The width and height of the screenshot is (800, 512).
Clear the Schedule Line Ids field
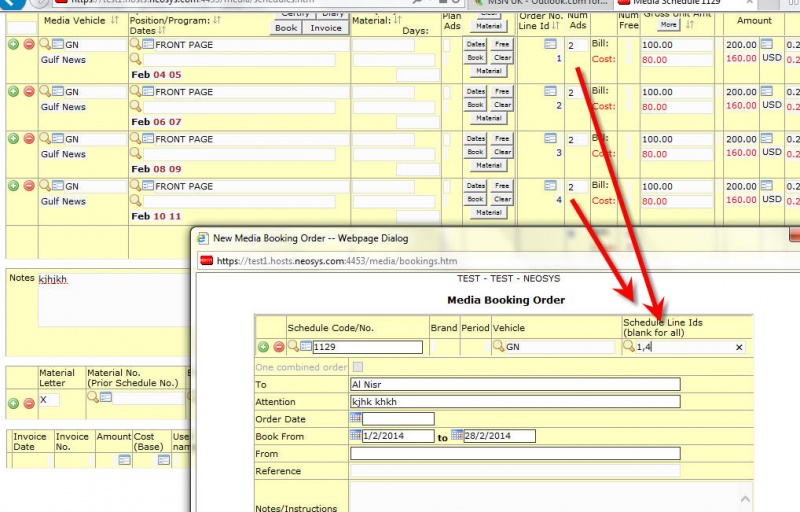tap(739, 347)
